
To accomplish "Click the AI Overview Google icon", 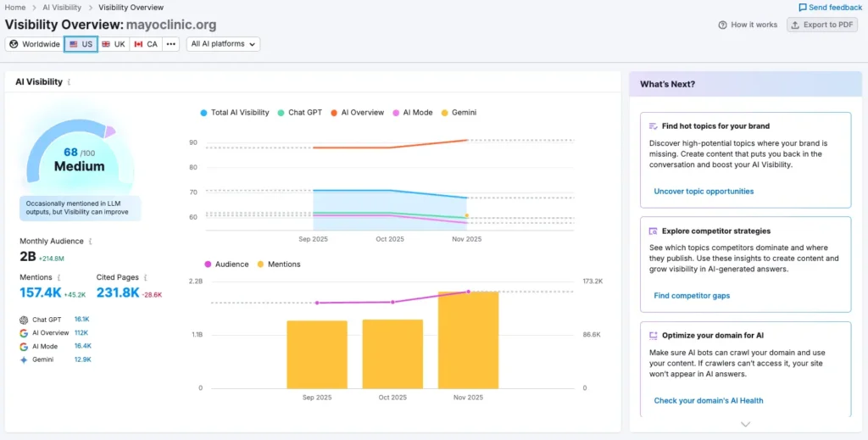I will tap(23, 333).
